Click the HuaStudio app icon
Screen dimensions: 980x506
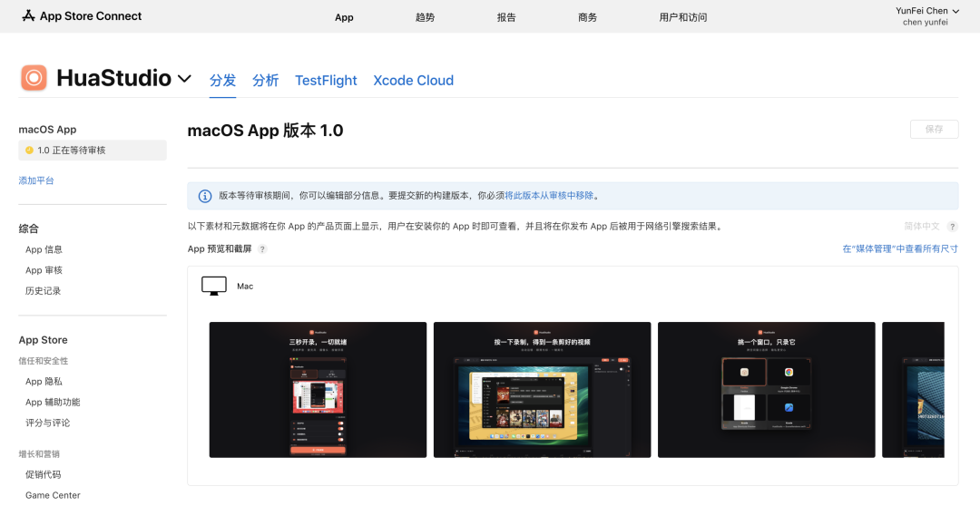pyautogui.click(x=34, y=78)
